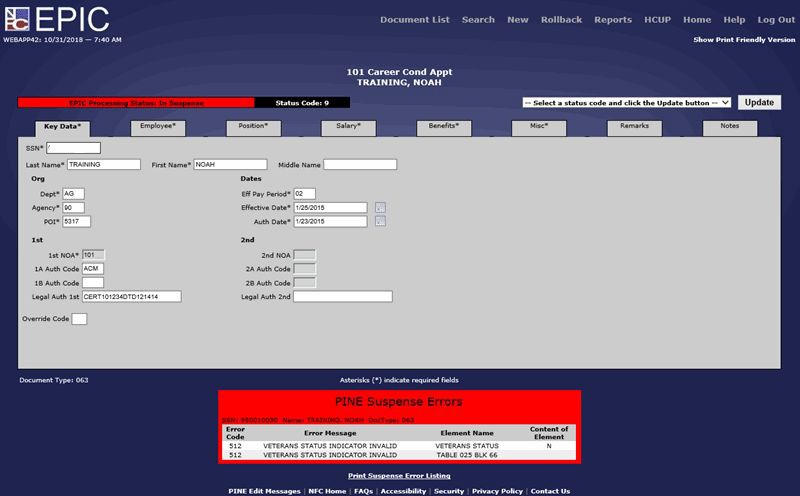Open the Notes tab
Image resolution: width=800 pixels, height=496 pixels.
[x=730, y=128]
